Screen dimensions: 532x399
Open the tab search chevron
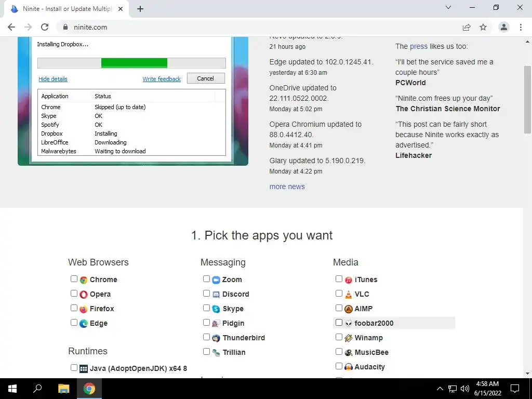[x=448, y=7]
